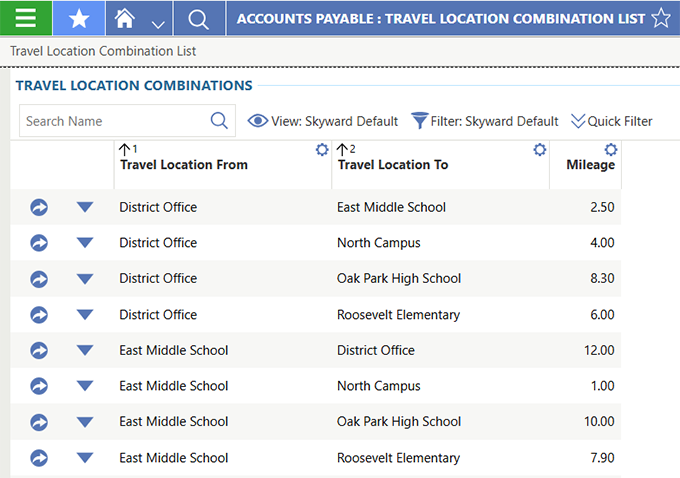Open the View: Skyward Default selector
This screenshot has width=680, height=478.
(x=323, y=121)
